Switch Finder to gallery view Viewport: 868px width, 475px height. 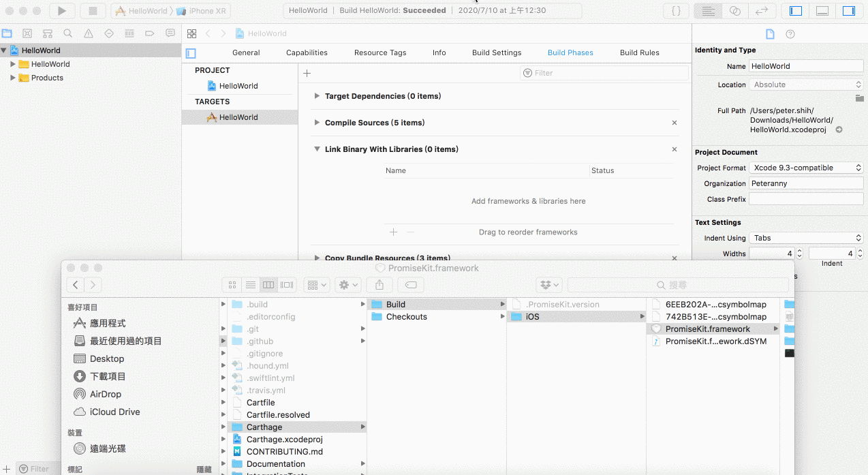287,285
